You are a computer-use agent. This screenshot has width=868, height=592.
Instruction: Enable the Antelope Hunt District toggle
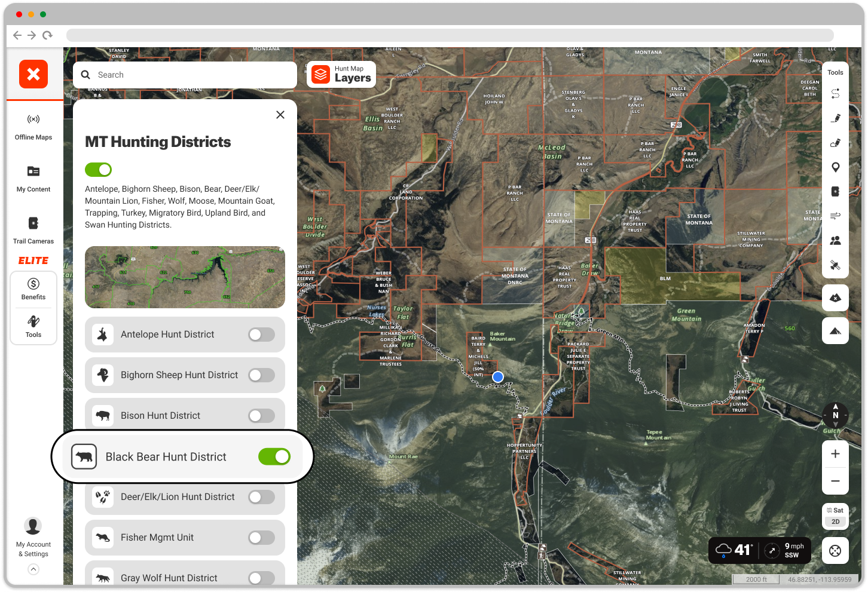(x=262, y=335)
